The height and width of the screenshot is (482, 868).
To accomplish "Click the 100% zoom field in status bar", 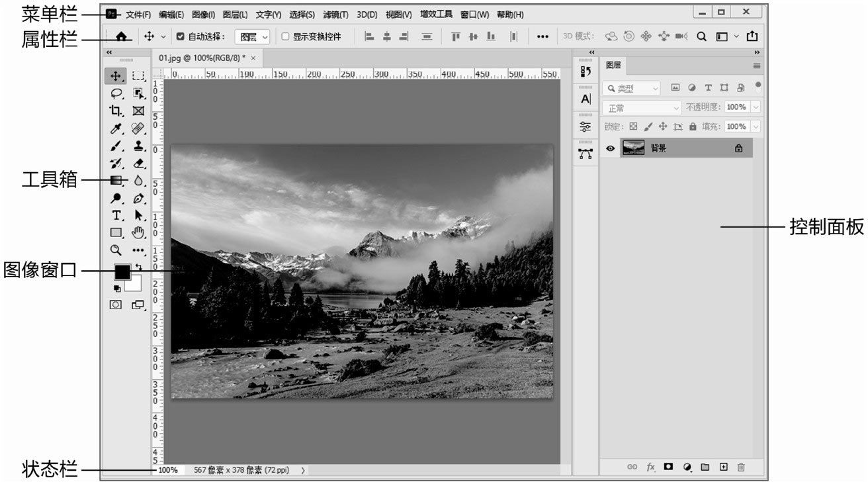I will [x=168, y=470].
